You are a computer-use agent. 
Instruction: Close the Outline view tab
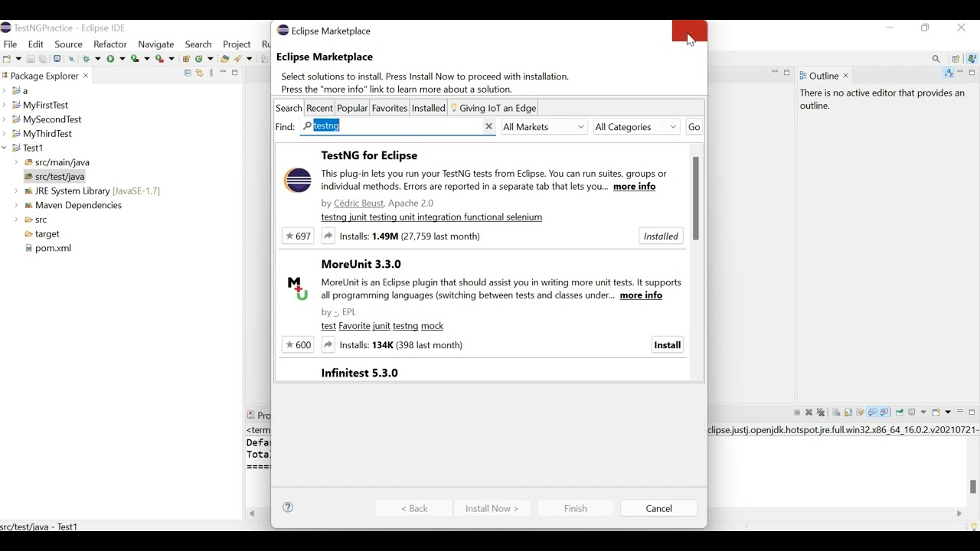point(846,75)
